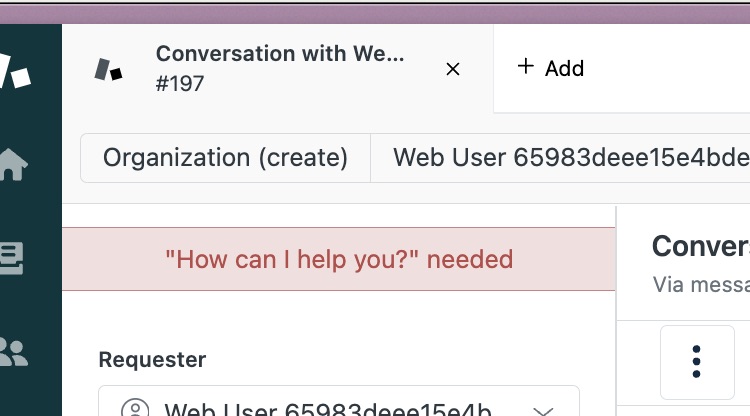Image resolution: width=750 pixels, height=416 pixels.
Task: Click the "How can I help you?" needed banner
Action: [339, 259]
